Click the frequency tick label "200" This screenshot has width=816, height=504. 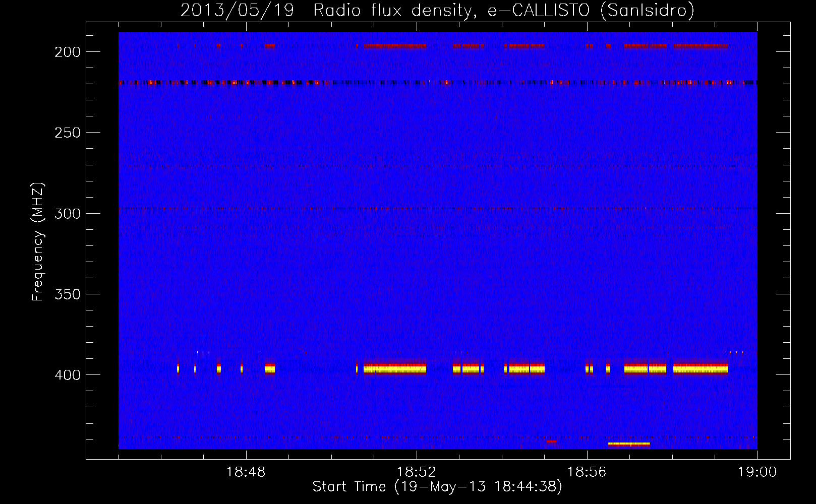pos(67,52)
